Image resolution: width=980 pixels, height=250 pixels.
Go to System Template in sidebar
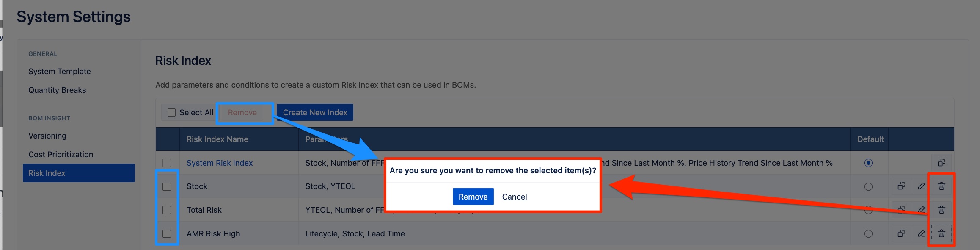tap(60, 71)
